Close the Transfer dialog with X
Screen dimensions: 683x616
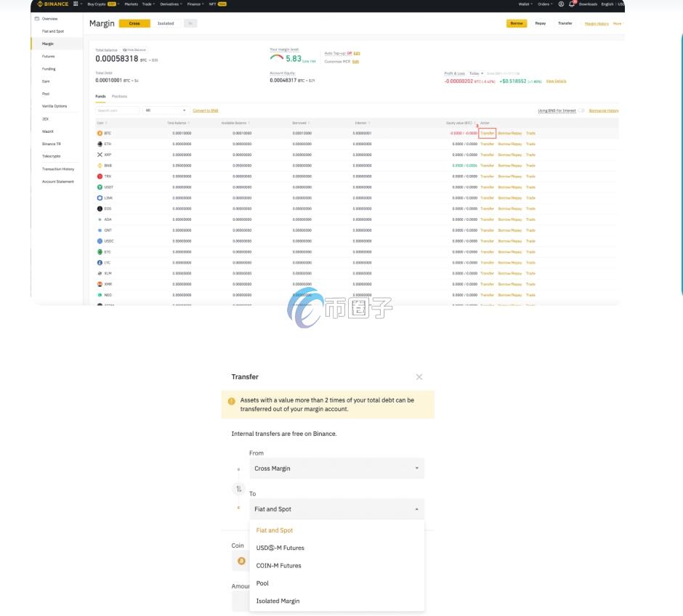[419, 377]
